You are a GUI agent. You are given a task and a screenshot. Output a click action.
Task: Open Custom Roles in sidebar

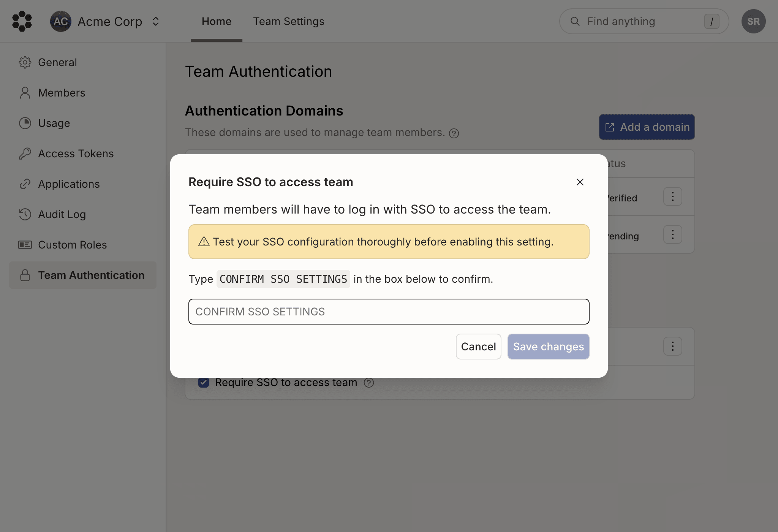pos(83,245)
